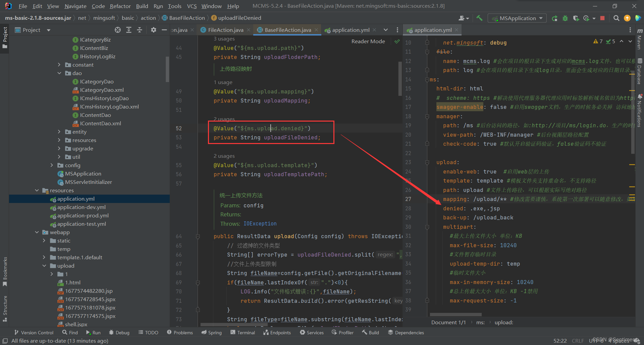Expand the entity folder
Screen dimensions: 644x345
[59, 132]
